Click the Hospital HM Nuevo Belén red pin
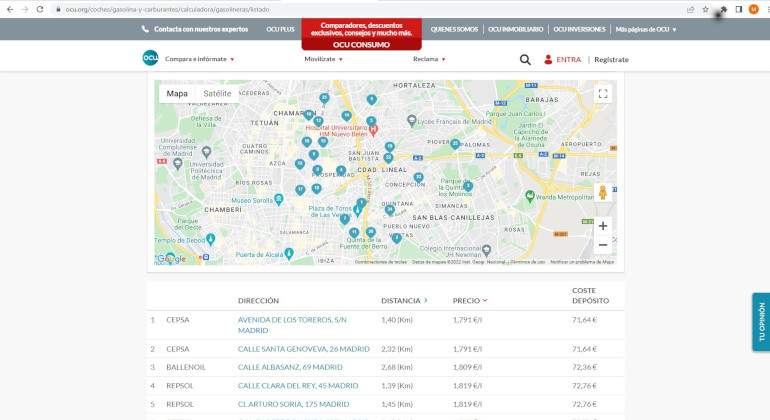The width and height of the screenshot is (770, 420). 374,130
